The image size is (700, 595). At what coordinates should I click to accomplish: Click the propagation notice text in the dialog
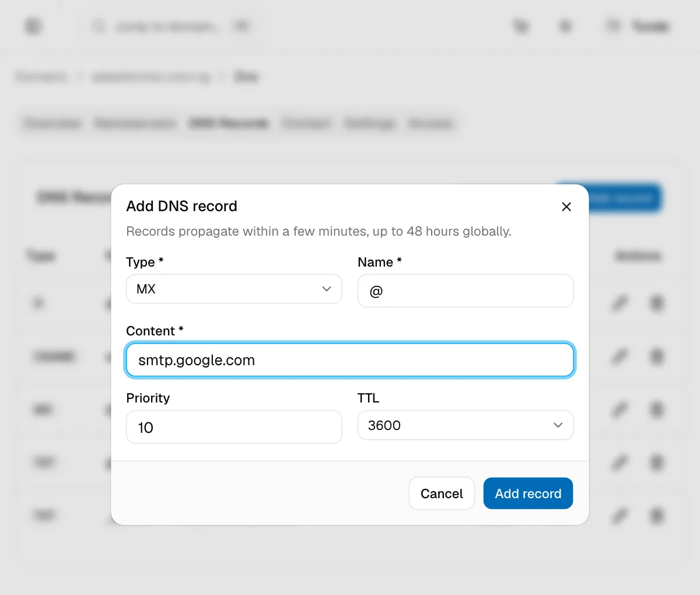[318, 231]
